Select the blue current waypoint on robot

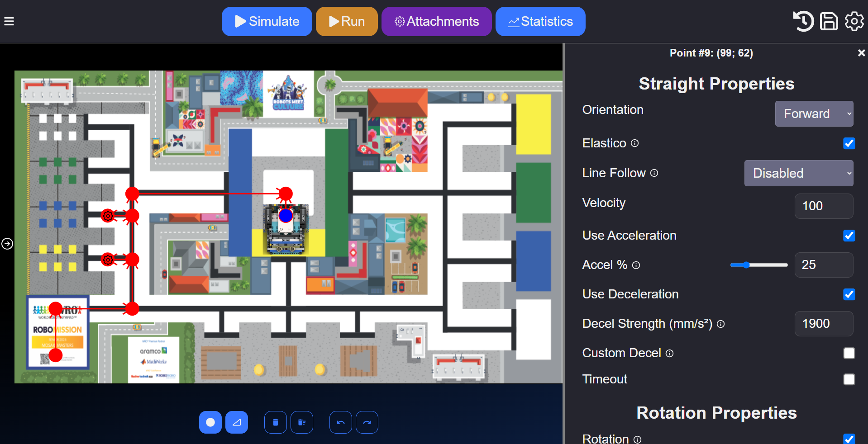(286, 216)
